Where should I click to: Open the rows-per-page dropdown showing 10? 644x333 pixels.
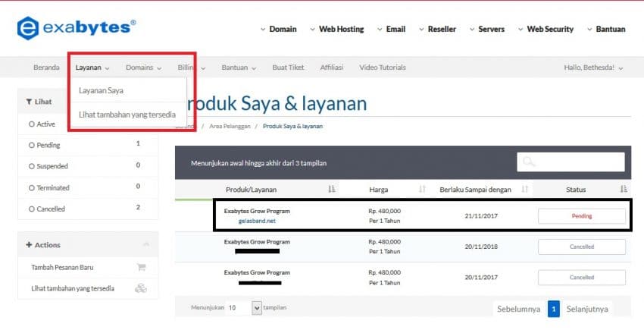244,307
